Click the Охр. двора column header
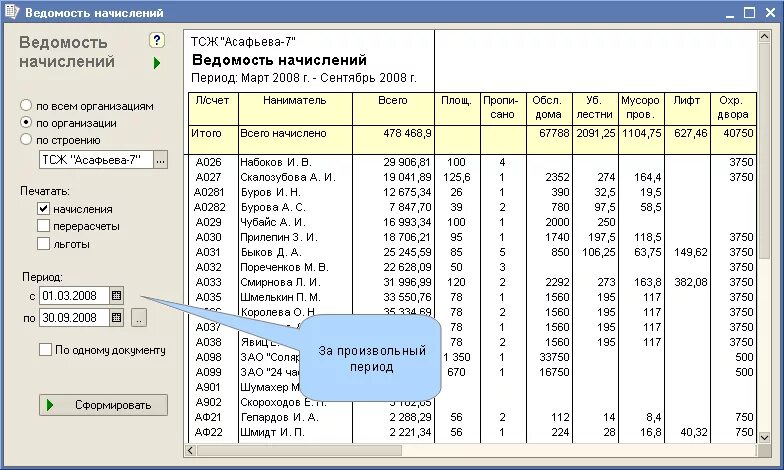 coord(733,108)
